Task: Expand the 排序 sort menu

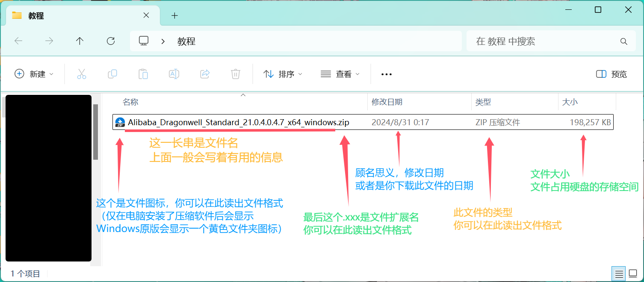Action: 283,74
